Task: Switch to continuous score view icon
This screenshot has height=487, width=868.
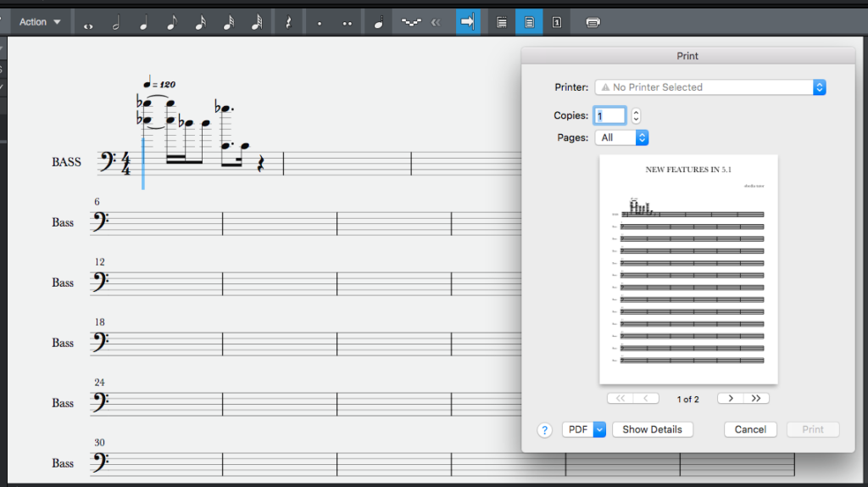Action: pyautogui.click(x=502, y=22)
